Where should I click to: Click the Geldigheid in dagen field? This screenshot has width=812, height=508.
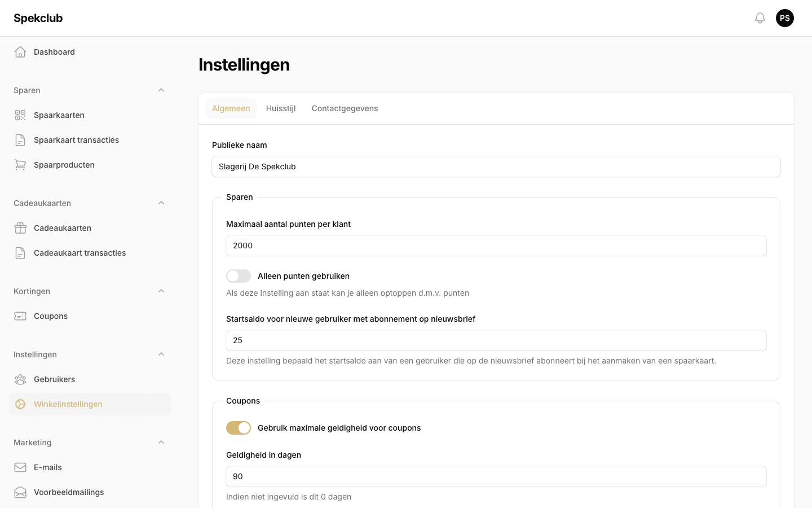496,476
